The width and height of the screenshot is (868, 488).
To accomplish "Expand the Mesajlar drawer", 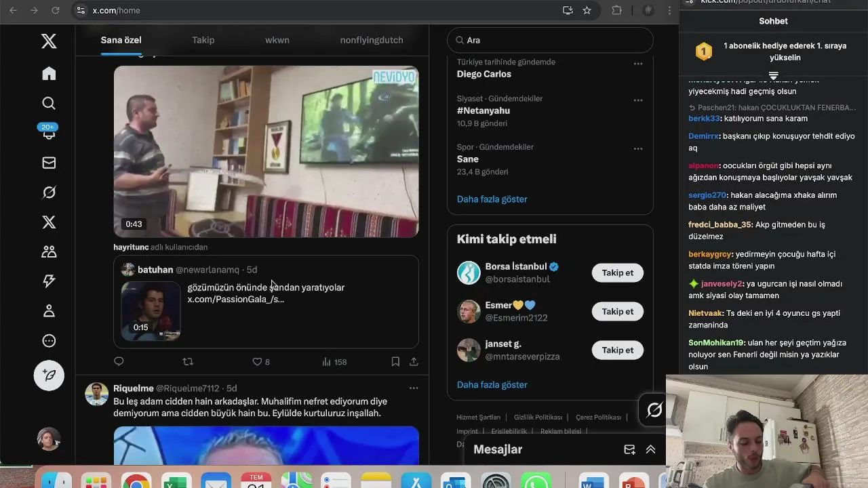I will 650,449.
